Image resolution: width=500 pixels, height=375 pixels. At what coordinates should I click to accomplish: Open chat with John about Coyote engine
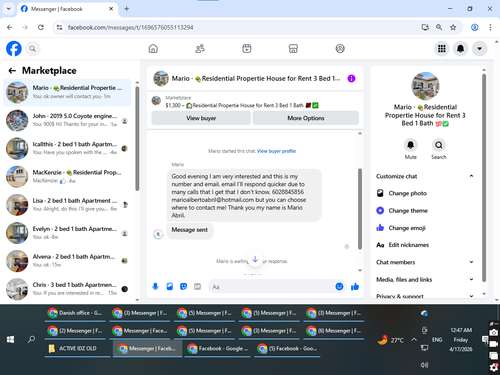[67, 120]
